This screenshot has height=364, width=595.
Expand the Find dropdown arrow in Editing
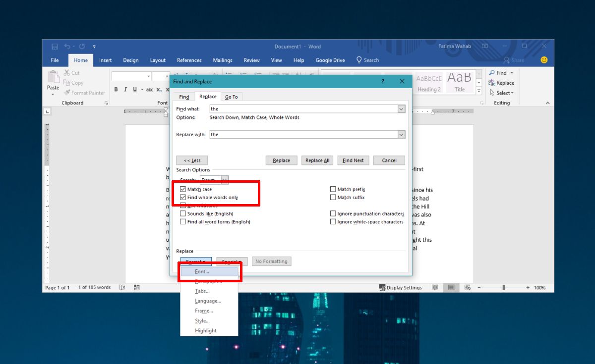click(511, 73)
